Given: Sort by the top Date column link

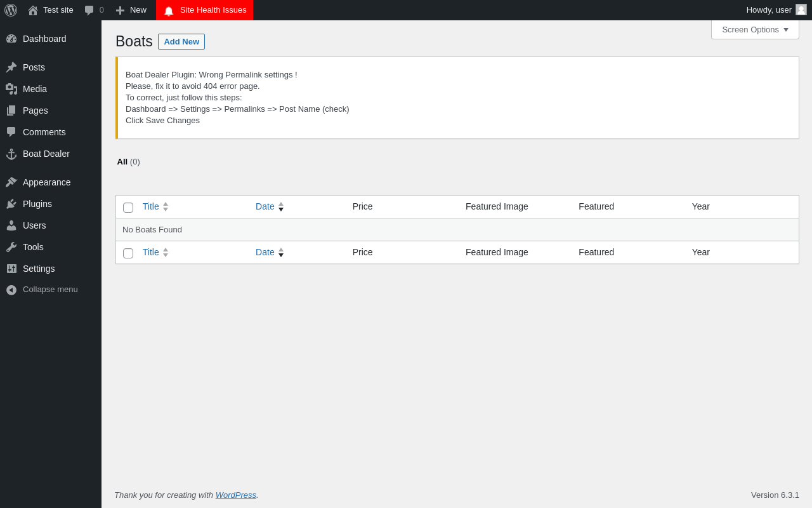Looking at the screenshot, I should pos(265,206).
